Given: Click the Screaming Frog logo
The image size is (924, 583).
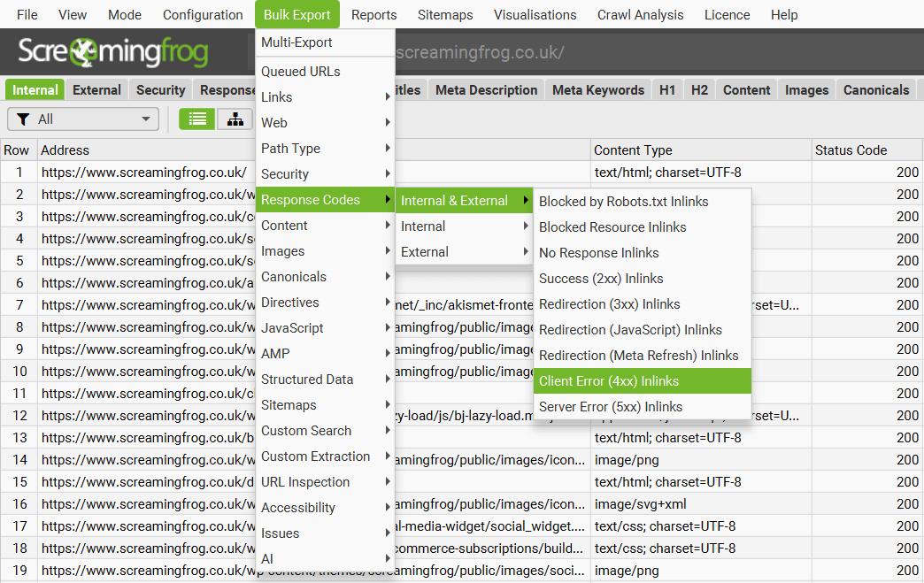Looking at the screenshot, I should click(113, 53).
